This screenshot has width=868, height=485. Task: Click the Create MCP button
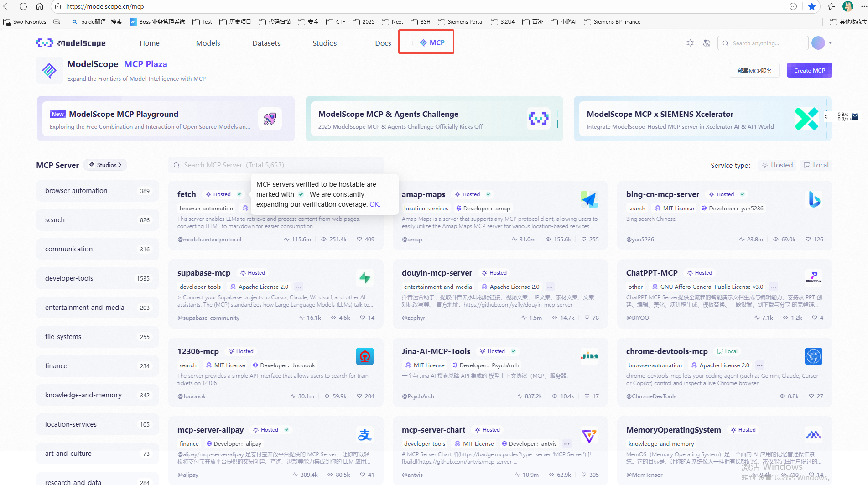pos(809,70)
